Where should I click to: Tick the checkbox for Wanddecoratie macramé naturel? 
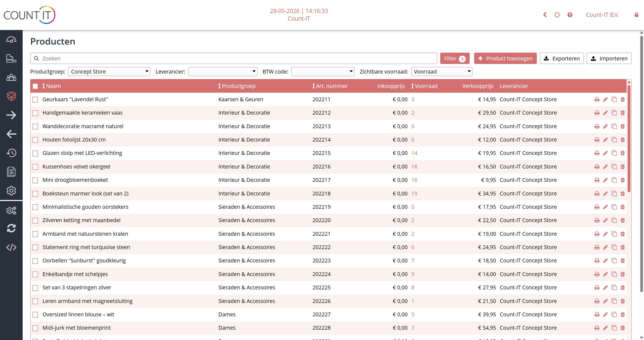pos(35,126)
